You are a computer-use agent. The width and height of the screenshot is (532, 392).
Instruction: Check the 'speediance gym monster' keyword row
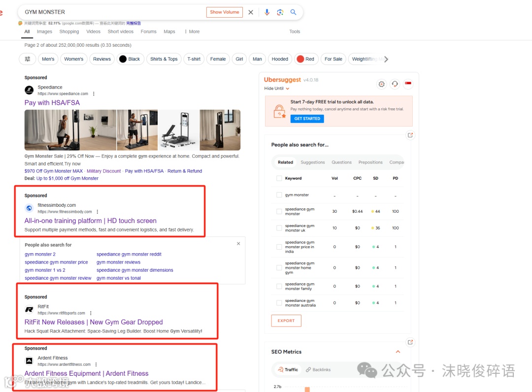pos(279,212)
